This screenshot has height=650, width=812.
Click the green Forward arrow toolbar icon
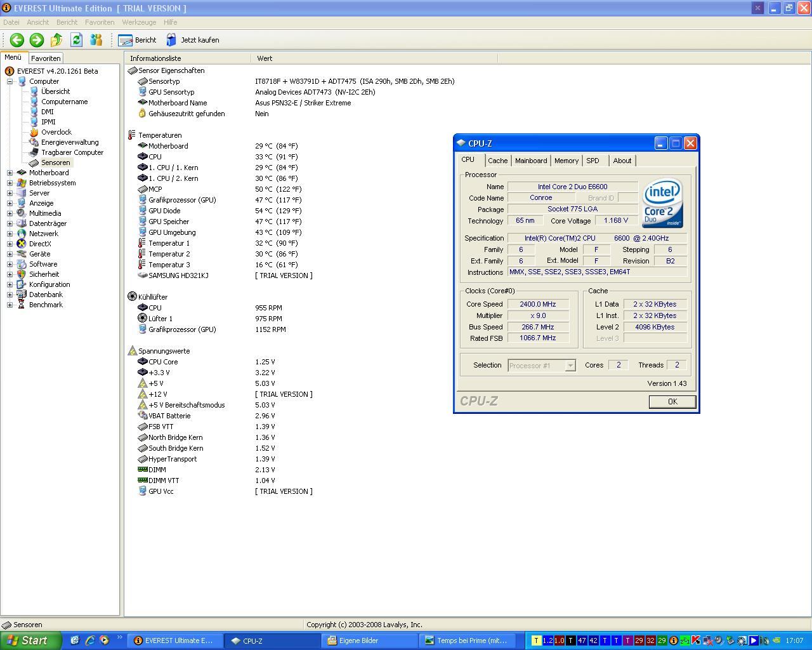click(x=37, y=40)
